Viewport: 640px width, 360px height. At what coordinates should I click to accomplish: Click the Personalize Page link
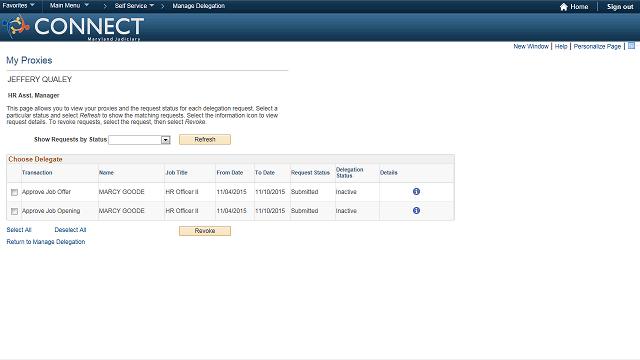tap(597, 47)
